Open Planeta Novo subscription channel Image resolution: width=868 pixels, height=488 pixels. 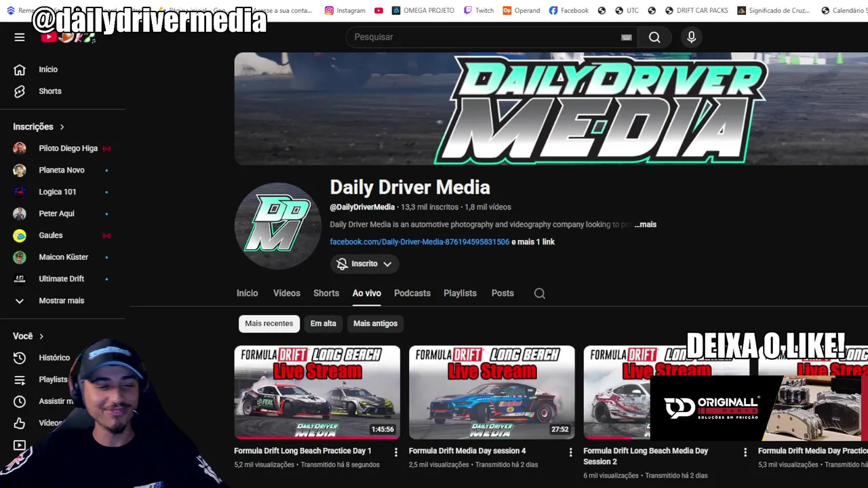[x=61, y=170]
